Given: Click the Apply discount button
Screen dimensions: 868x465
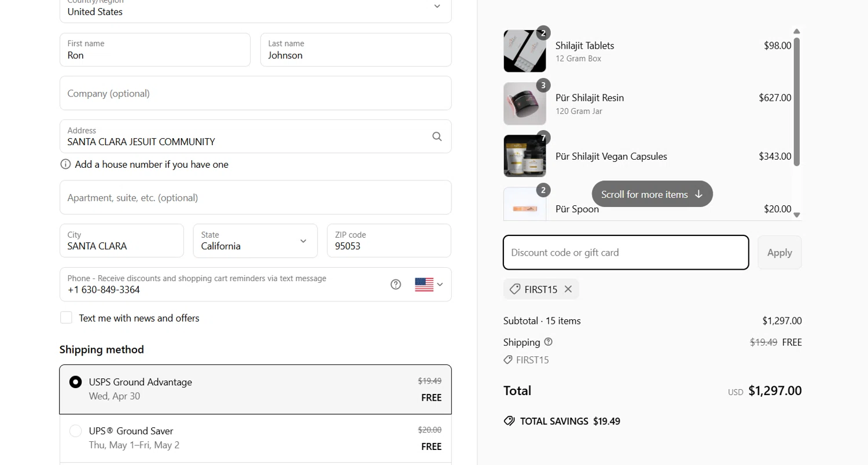Looking at the screenshot, I should [x=779, y=252].
